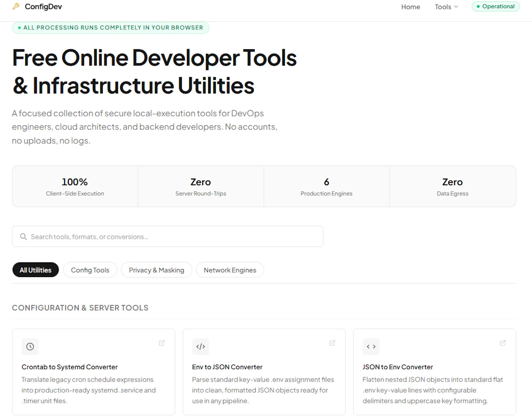Select the Network Engines filter tab

[230, 270]
